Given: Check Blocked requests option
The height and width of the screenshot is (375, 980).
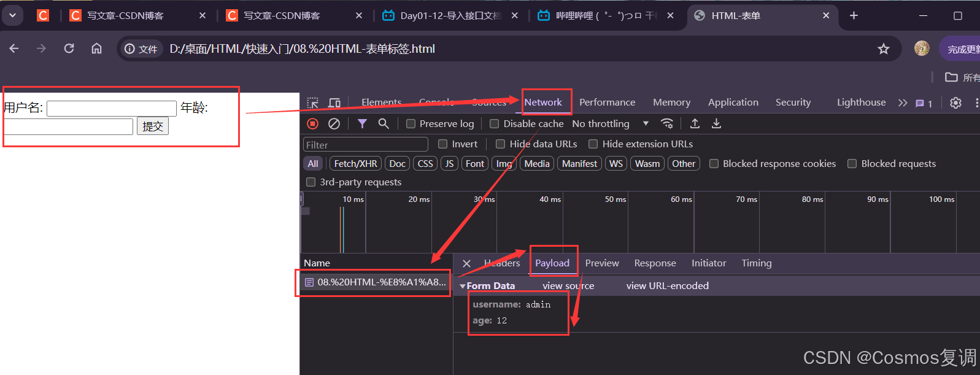Looking at the screenshot, I should pos(852,163).
